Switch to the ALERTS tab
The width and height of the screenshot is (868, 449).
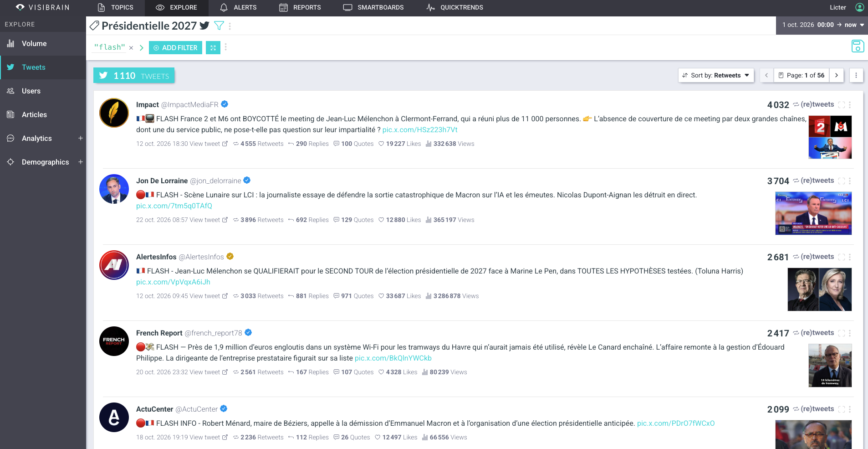238,7
